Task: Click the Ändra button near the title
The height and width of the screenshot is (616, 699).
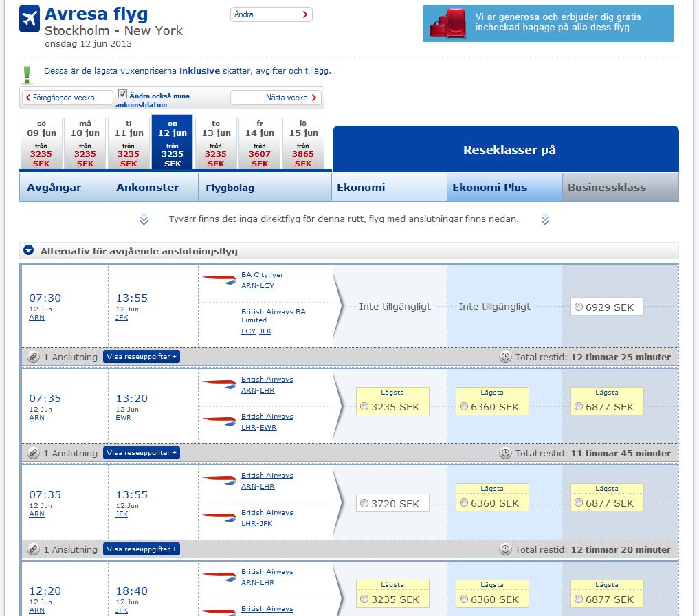Action: point(271,14)
